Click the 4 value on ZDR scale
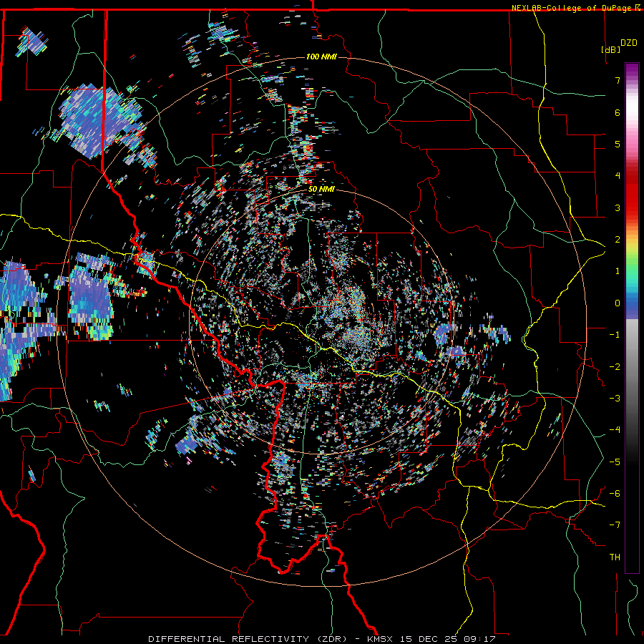This screenshot has width=644, height=644. click(x=618, y=176)
